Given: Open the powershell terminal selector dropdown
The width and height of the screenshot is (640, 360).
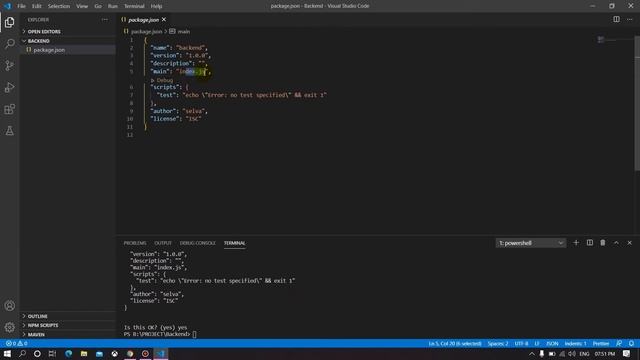Looking at the screenshot, I should (531, 243).
